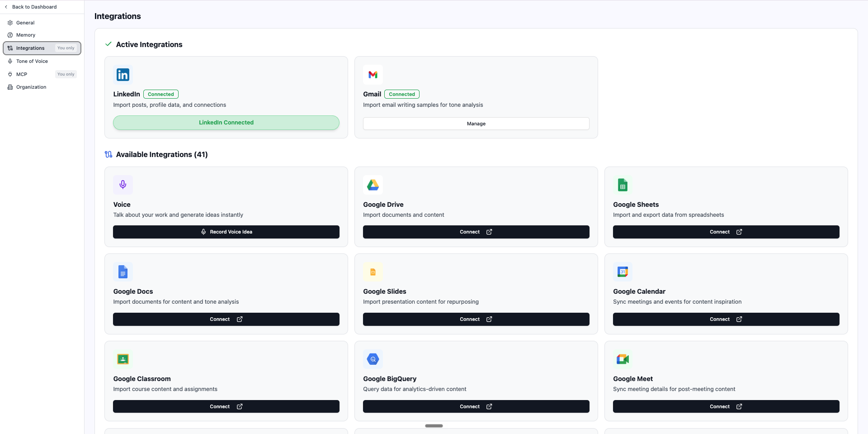
Task: Click the Gmail Connected status badge
Action: (x=402, y=94)
